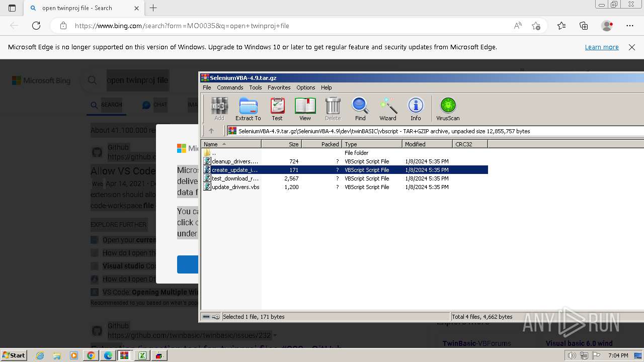Open the Edge profile avatar
644x362 pixels.
[x=607, y=26]
